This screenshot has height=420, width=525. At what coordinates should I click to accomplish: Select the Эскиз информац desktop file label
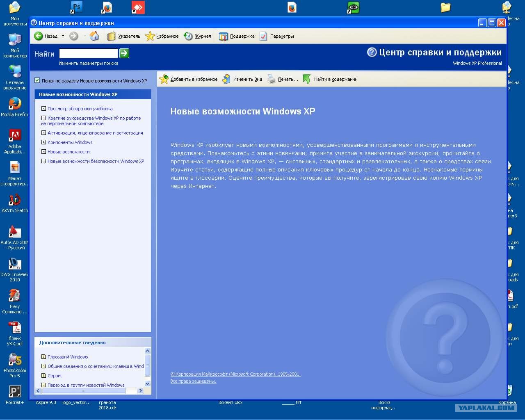pyautogui.click(x=384, y=405)
